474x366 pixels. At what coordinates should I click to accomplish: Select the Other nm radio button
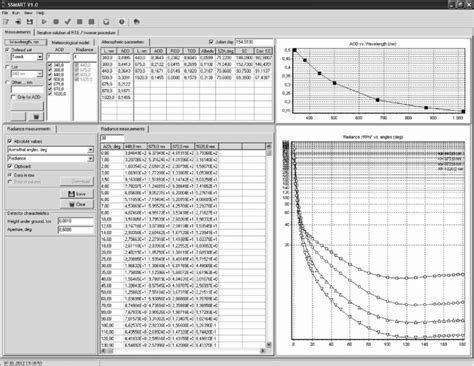[8, 82]
